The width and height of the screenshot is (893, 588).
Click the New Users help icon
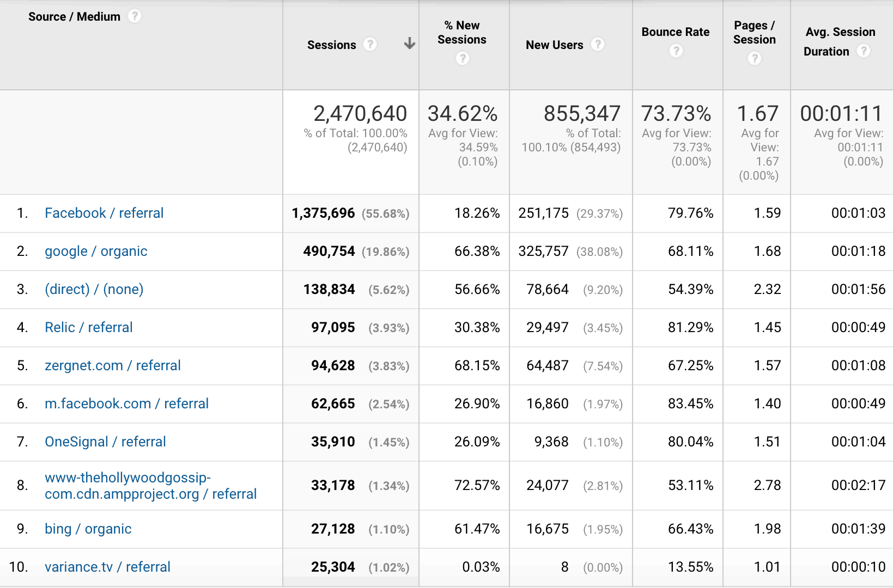598,45
